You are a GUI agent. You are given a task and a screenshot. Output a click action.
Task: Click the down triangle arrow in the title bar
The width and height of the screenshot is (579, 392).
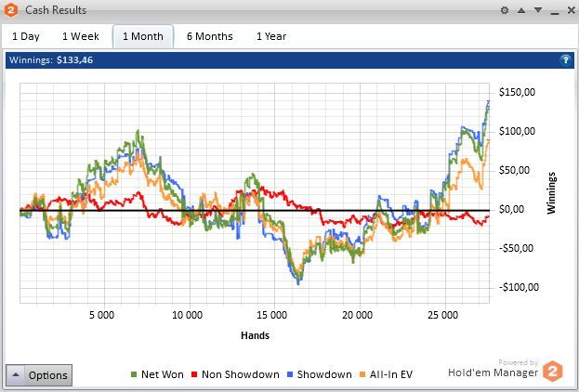(538, 10)
